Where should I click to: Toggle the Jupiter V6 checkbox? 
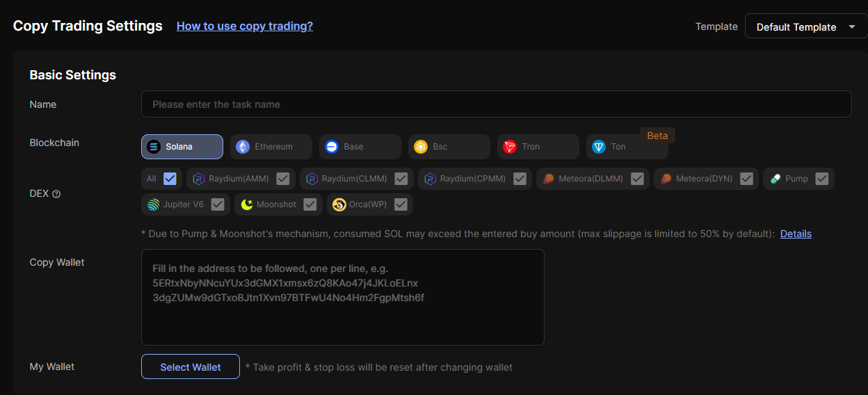(218, 204)
